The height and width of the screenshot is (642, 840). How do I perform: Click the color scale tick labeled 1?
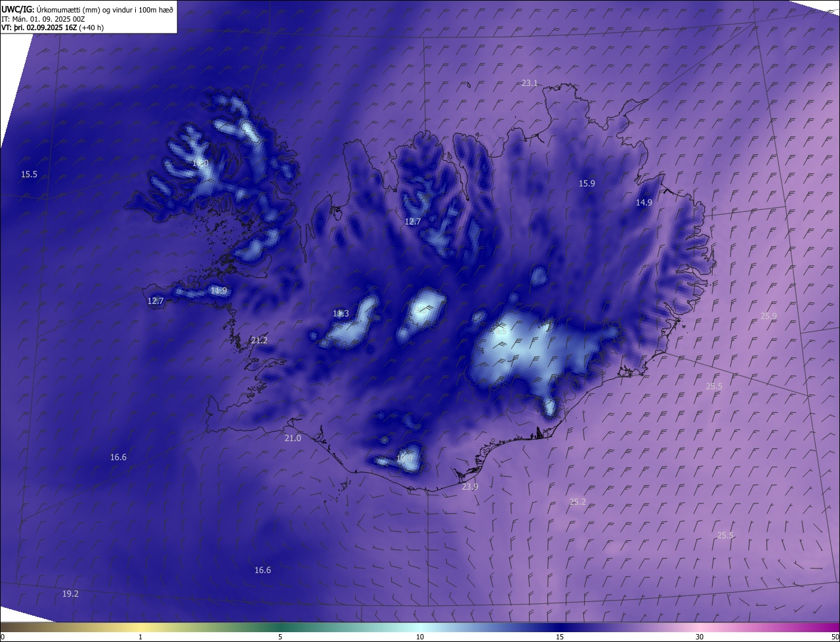pos(140,637)
